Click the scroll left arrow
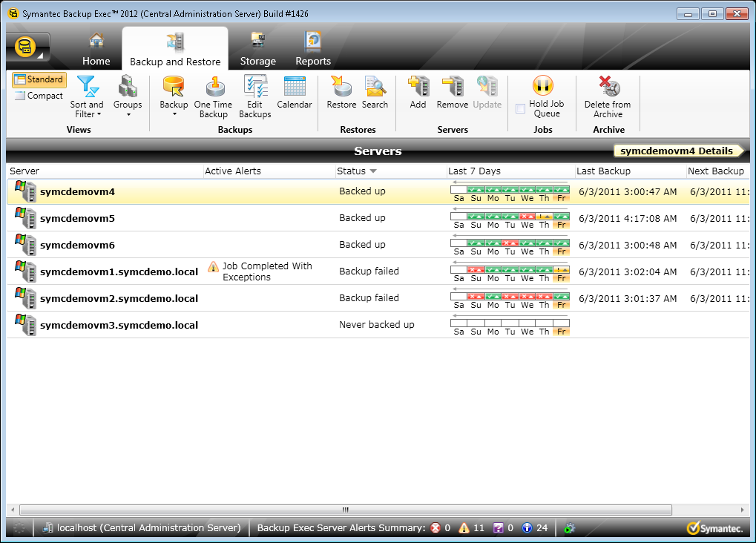Image resolution: width=756 pixels, height=543 pixels. click(x=12, y=510)
